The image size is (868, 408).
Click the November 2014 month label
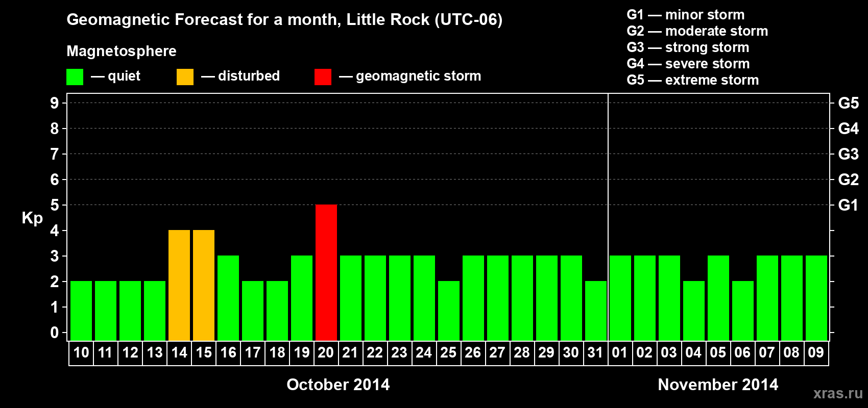(x=718, y=385)
